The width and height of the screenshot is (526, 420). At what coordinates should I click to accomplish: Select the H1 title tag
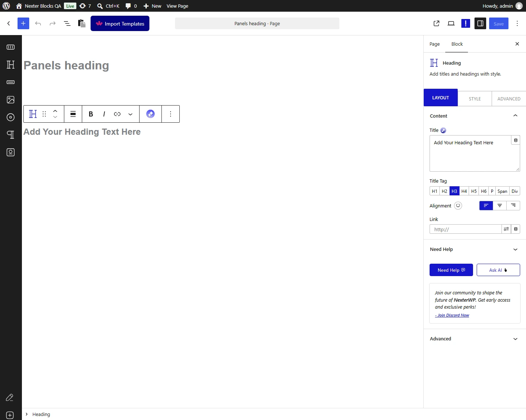[435, 191]
